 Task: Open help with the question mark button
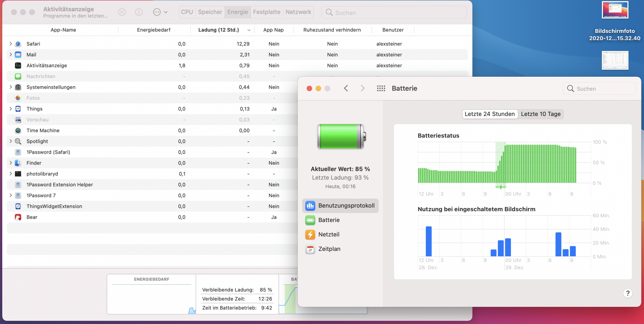pyautogui.click(x=628, y=293)
